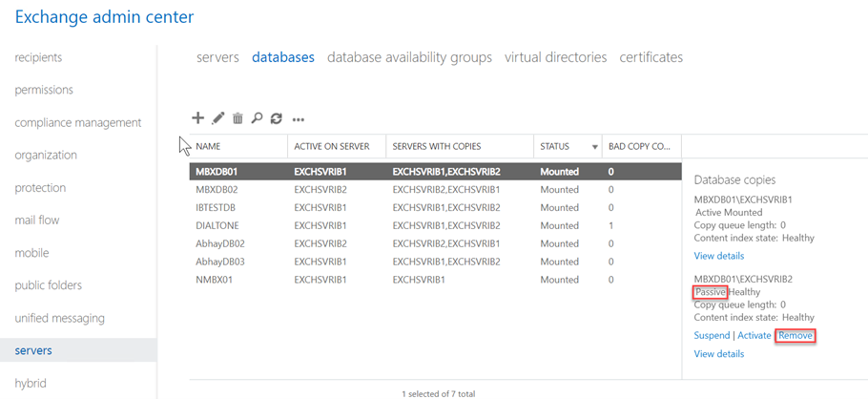
Task: Click '1 selected of 7 total' status text
Action: [438, 394]
